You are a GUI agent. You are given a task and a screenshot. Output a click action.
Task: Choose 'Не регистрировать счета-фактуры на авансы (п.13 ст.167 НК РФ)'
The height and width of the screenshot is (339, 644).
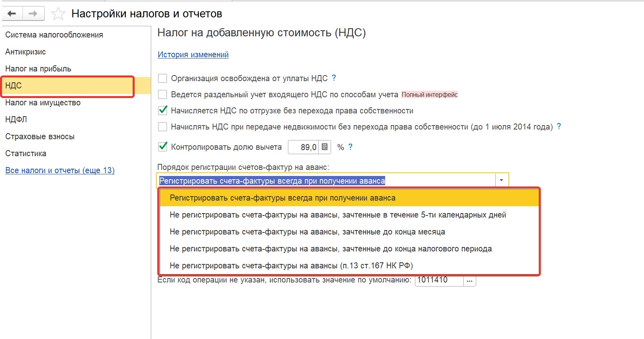[x=349, y=266]
